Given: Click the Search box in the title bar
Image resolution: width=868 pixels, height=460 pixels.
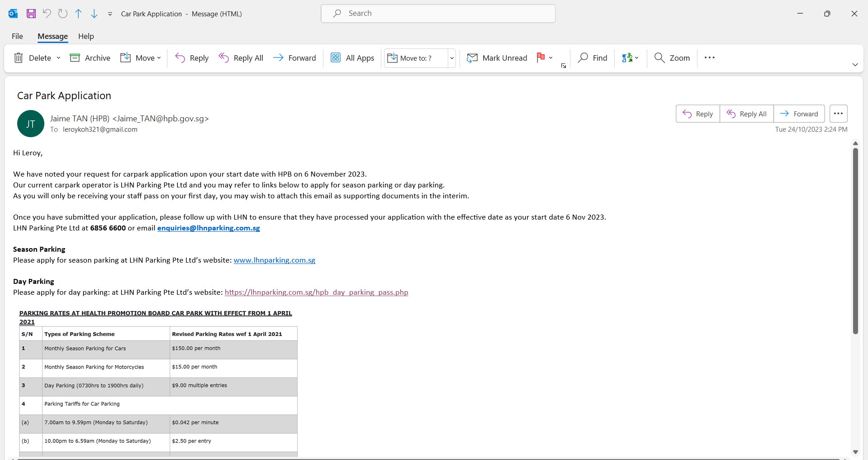Looking at the screenshot, I should 438,14.
